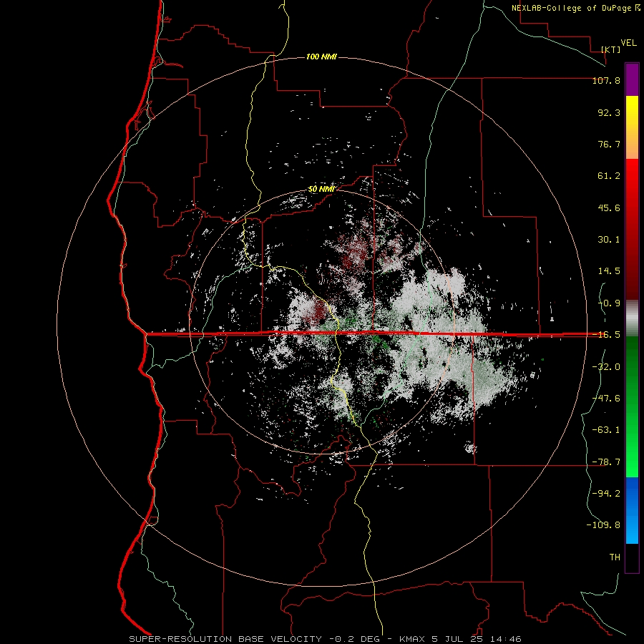This screenshot has height=644, width=644.
Task: Click the yellow-orange segment of the color bar
Action: (x=632, y=128)
